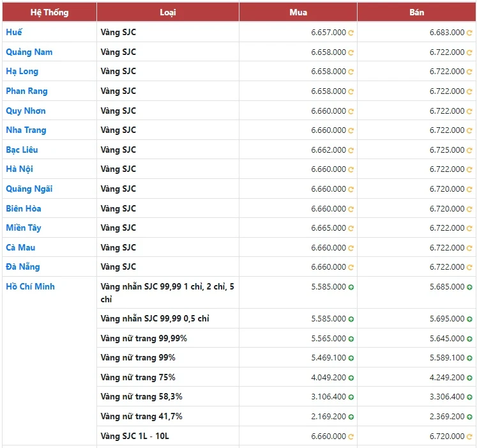
Task: Open the Nha Trang link
Action: coord(26,130)
